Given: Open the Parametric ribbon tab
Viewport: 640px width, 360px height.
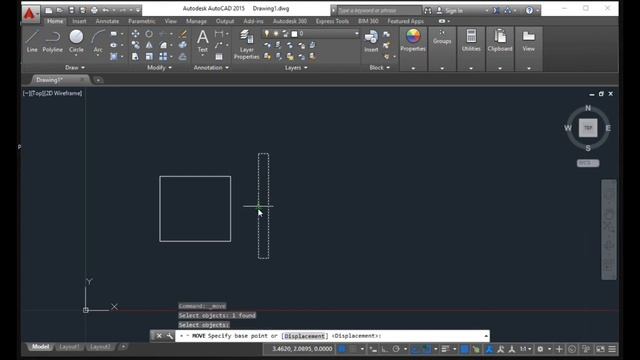Looking at the screenshot, I should pyautogui.click(x=142, y=21).
